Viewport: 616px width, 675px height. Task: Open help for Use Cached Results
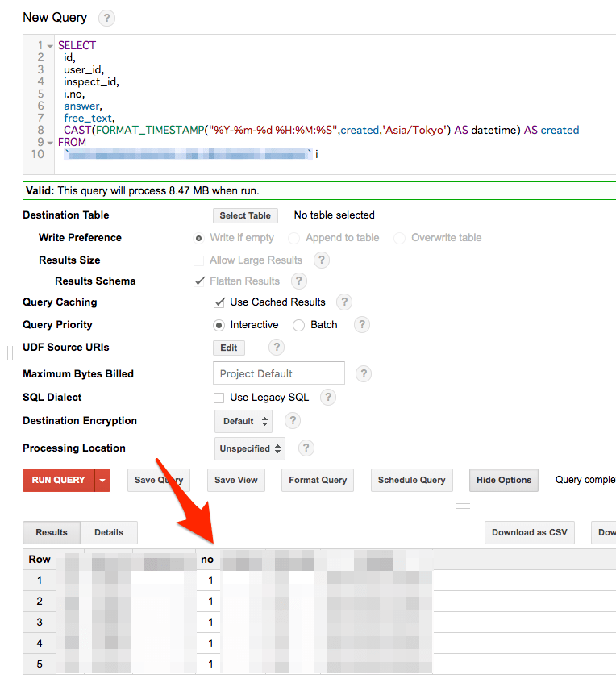pyautogui.click(x=344, y=302)
